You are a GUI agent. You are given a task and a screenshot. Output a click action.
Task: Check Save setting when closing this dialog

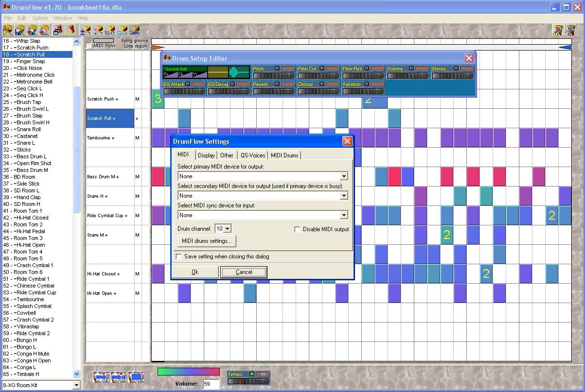178,256
